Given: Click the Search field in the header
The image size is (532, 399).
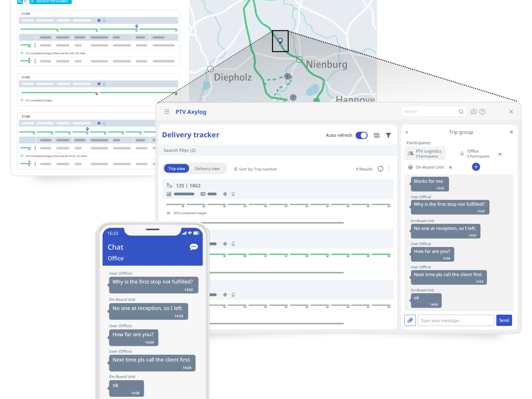Looking at the screenshot, I should (433, 111).
